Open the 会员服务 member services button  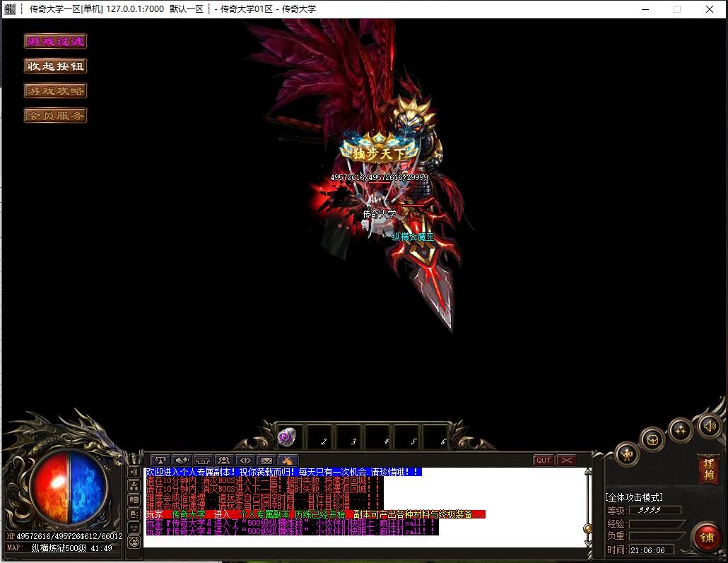click(55, 115)
